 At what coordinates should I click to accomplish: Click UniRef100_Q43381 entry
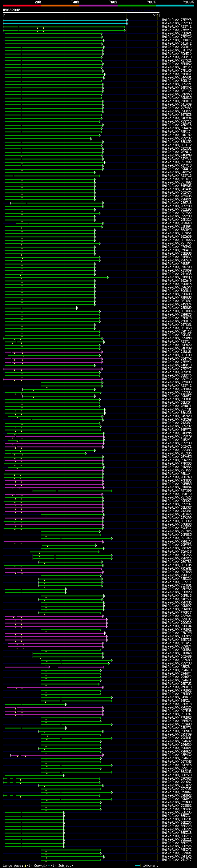(177, 511)
